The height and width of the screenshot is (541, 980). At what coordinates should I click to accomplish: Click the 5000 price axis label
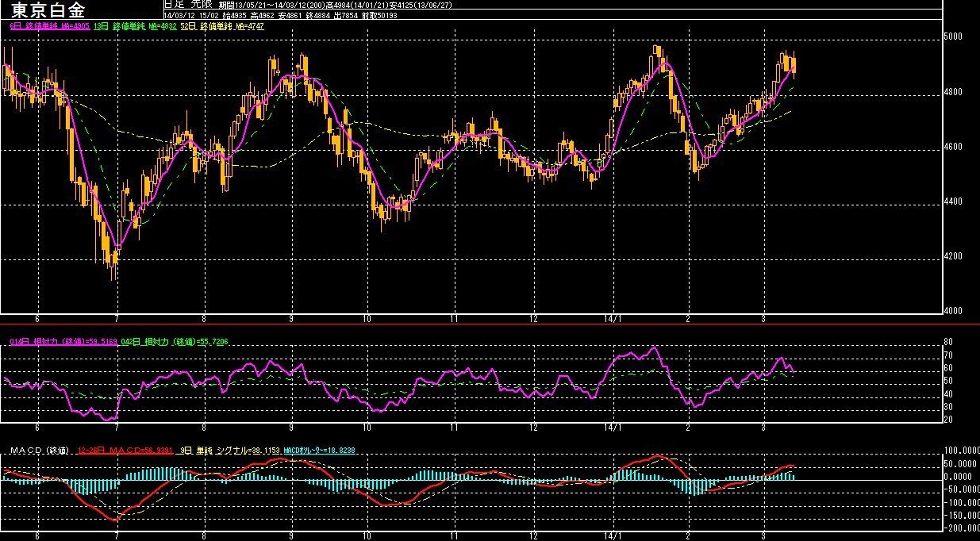click(952, 37)
